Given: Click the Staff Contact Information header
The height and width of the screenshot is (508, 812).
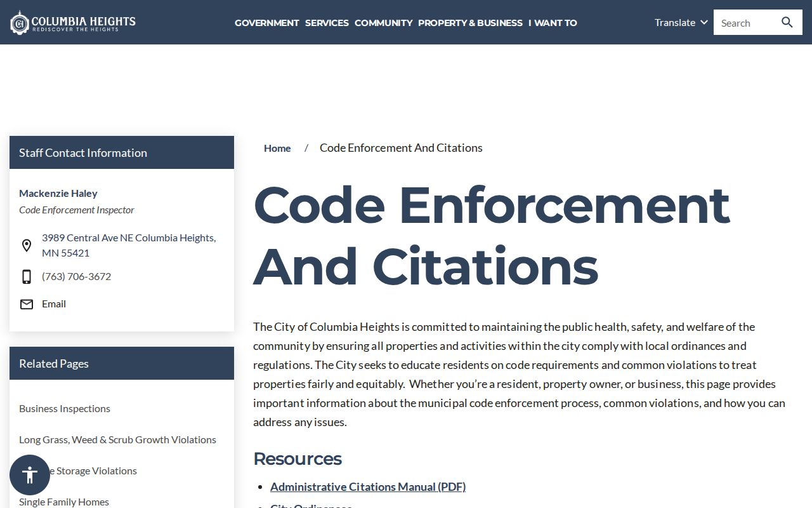Looking at the screenshot, I should 122,152.
